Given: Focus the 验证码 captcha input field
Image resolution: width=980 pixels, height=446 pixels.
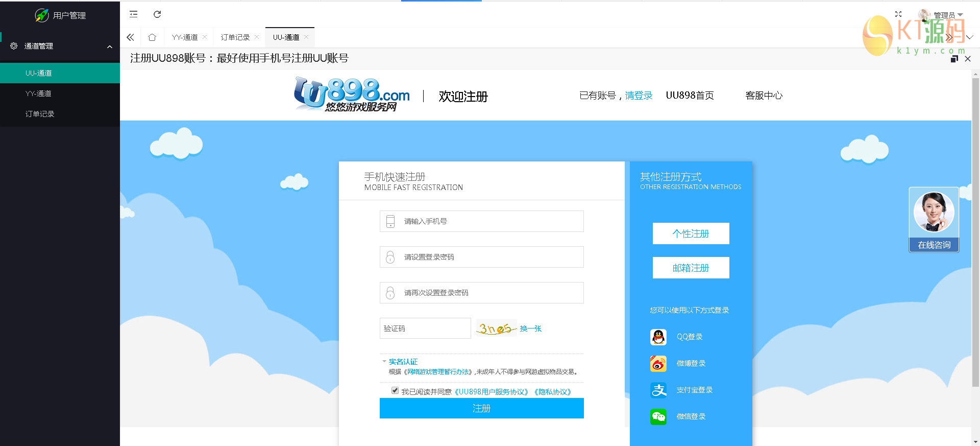Looking at the screenshot, I should (425, 328).
